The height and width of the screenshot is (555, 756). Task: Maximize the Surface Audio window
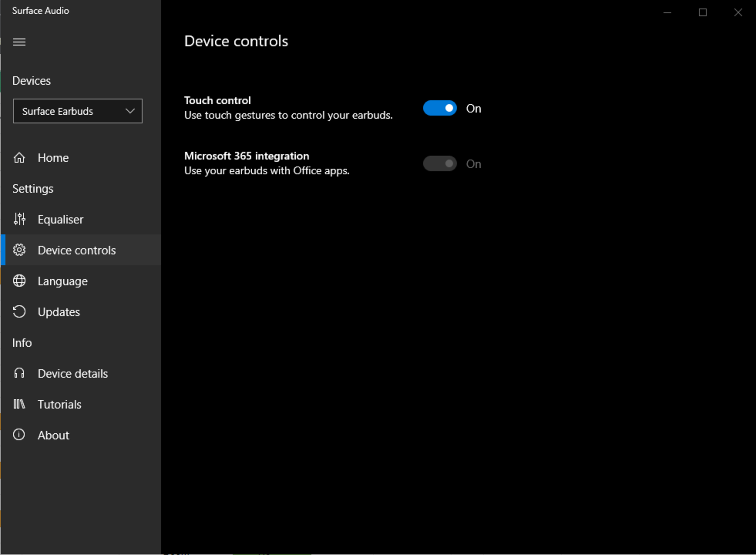pyautogui.click(x=703, y=12)
